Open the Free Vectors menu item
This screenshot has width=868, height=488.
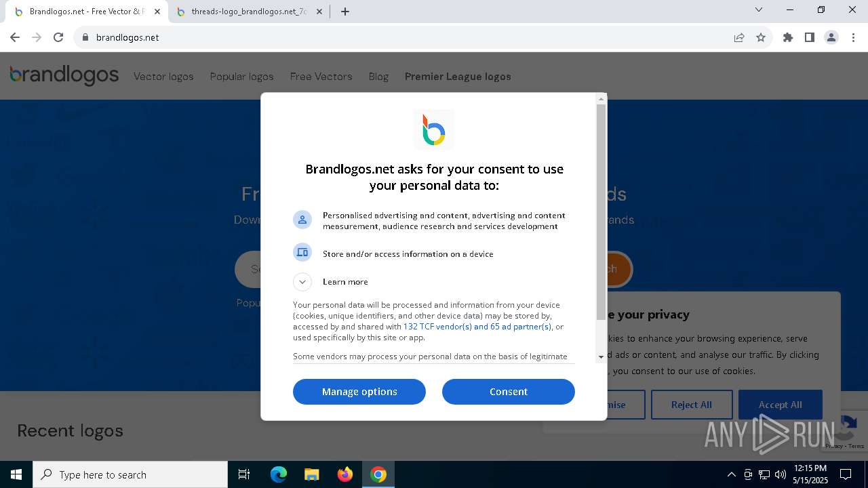[321, 77]
